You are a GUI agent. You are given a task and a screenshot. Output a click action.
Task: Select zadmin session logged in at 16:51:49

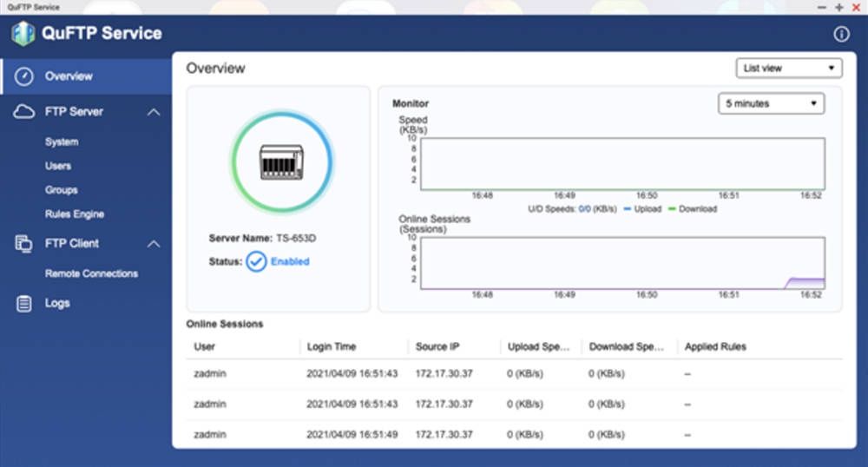(514, 434)
